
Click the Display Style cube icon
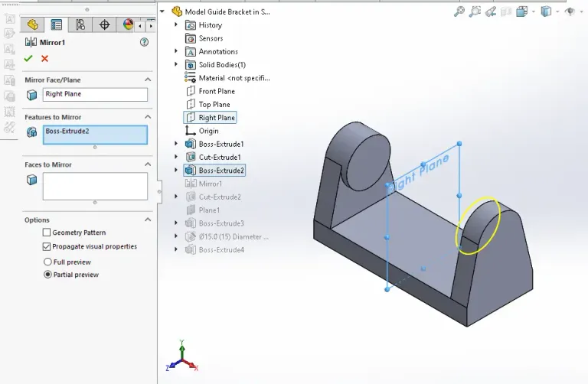point(546,11)
